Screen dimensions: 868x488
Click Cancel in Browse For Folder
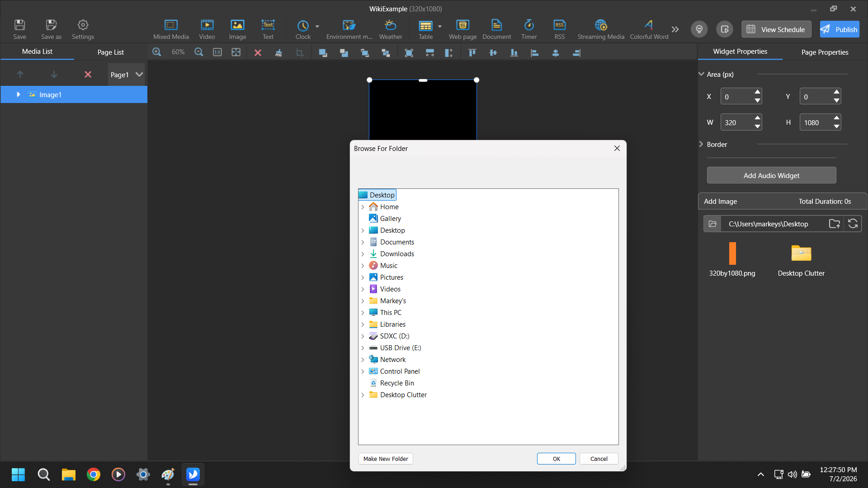[599, 459]
